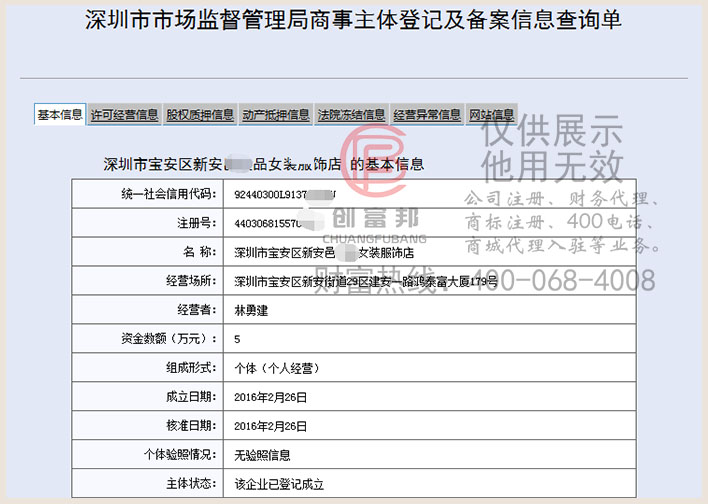Click the 主体状态 label

(x=191, y=483)
